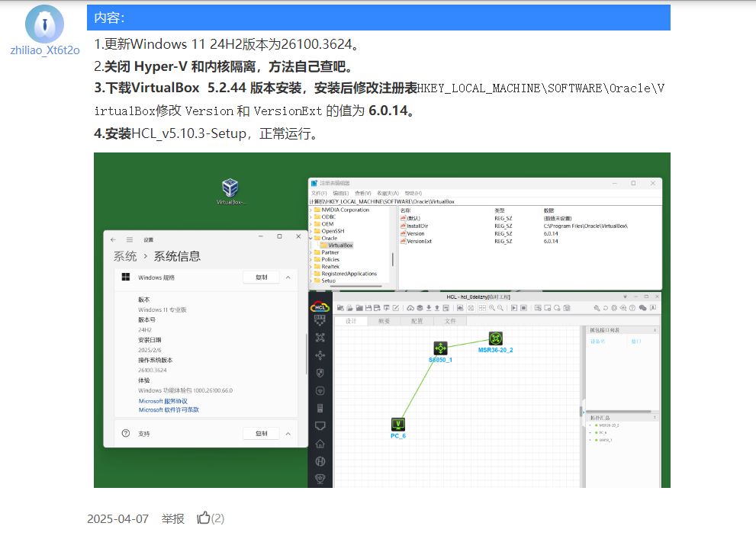Open 查看(V) menu in Registry Editor

363,193
